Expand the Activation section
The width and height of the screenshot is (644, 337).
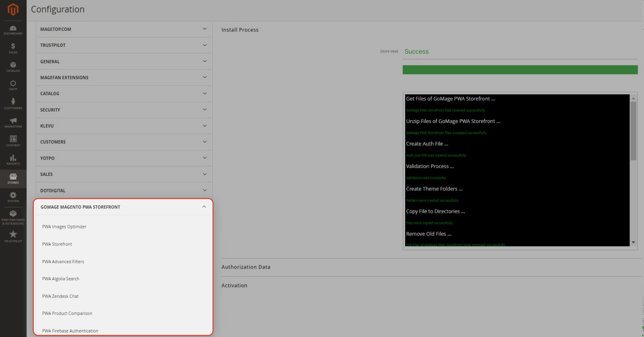coord(234,285)
